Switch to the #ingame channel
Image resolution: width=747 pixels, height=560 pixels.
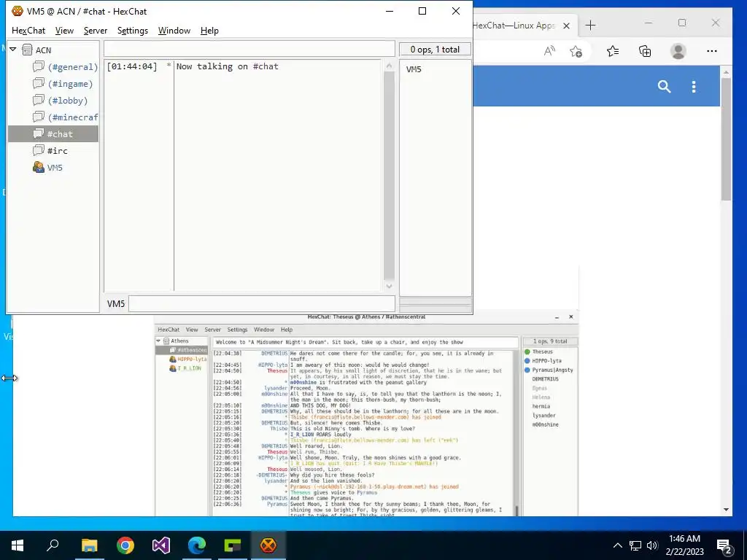click(x=70, y=84)
